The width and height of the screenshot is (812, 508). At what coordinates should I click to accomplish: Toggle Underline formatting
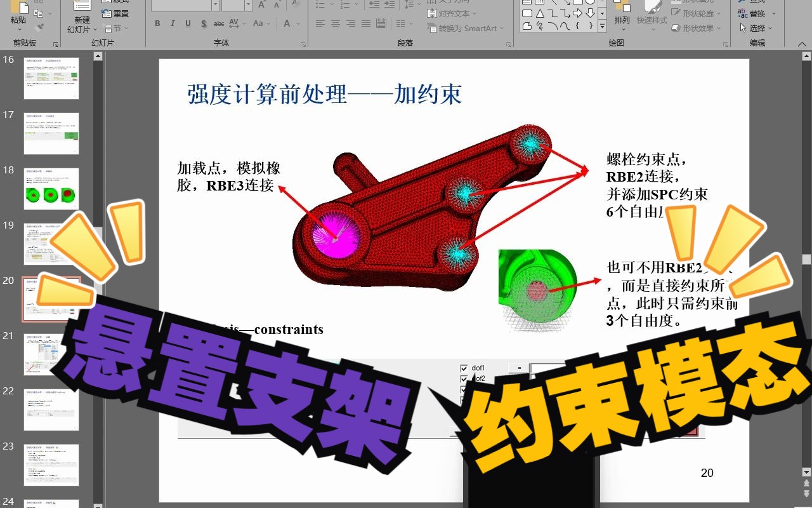pos(188,23)
